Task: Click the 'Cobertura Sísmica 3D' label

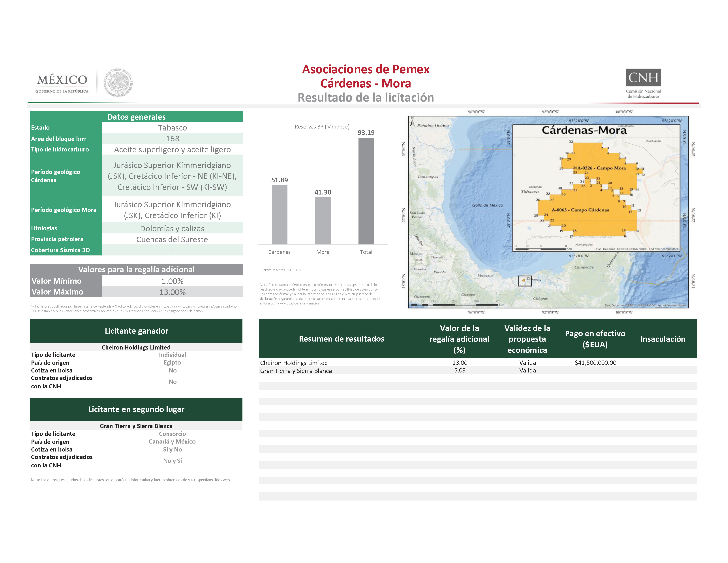Action: tap(60, 250)
